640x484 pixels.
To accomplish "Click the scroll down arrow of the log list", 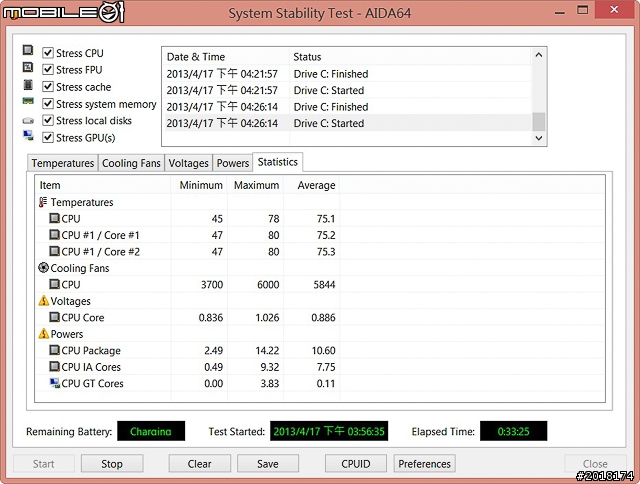I will click(x=538, y=138).
